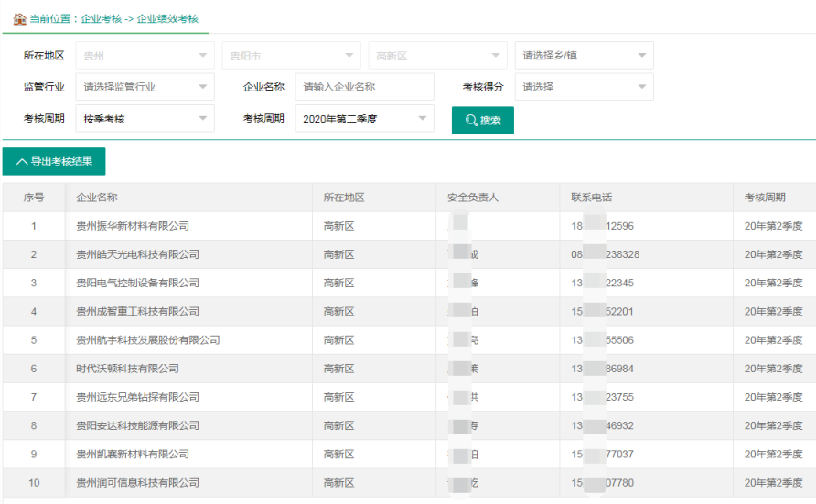This screenshot has width=816, height=504.
Task: Click the 导出考核结果 export button
Action: pyautogui.click(x=54, y=162)
